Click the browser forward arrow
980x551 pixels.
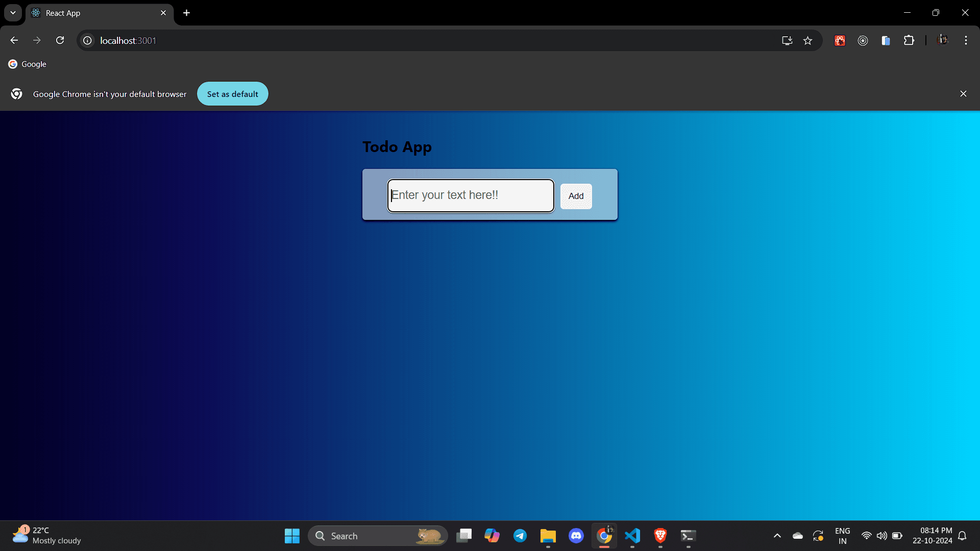[37, 40]
